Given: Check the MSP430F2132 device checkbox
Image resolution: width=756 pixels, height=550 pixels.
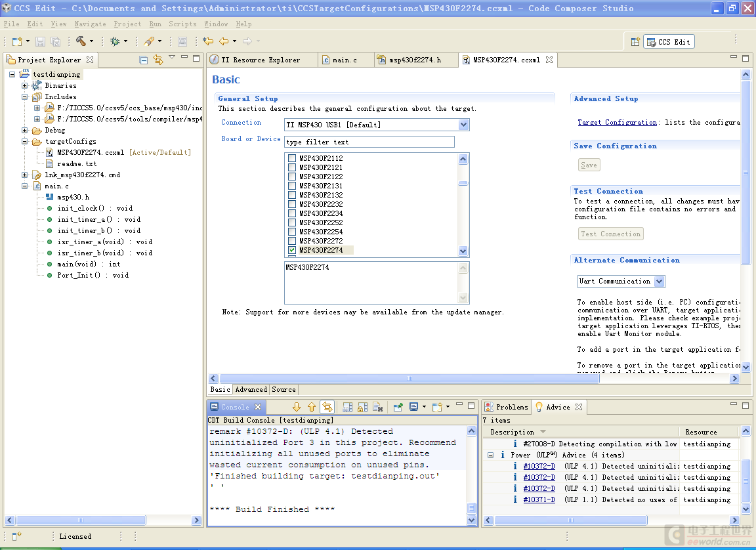Looking at the screenshot, I should tap(291, 195).
